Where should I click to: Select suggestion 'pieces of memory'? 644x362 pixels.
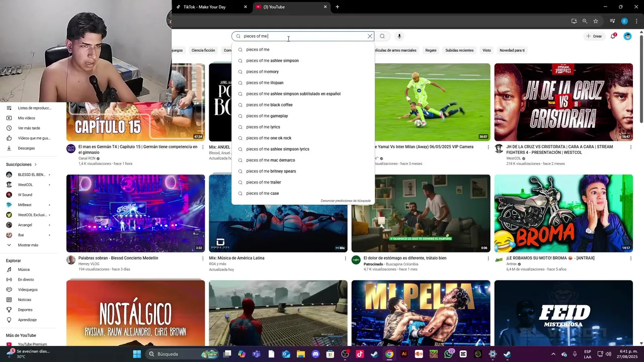(x=303, y=72)
